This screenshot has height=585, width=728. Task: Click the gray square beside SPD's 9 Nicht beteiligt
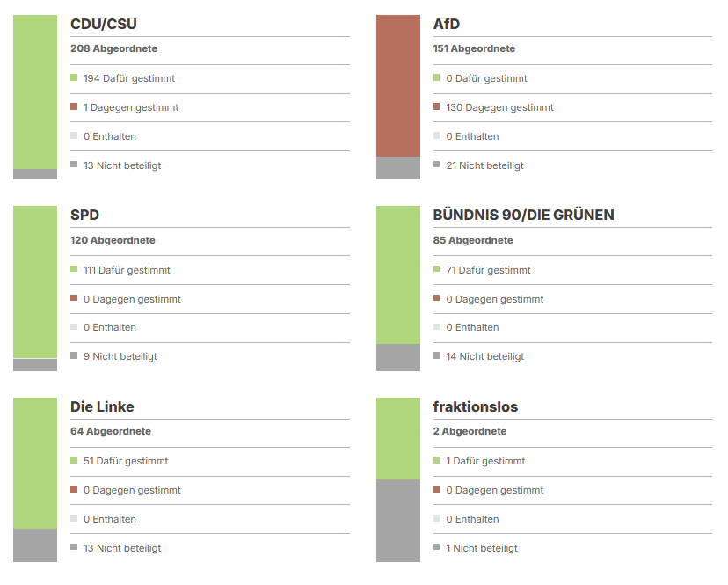click(x=75, y=356)
